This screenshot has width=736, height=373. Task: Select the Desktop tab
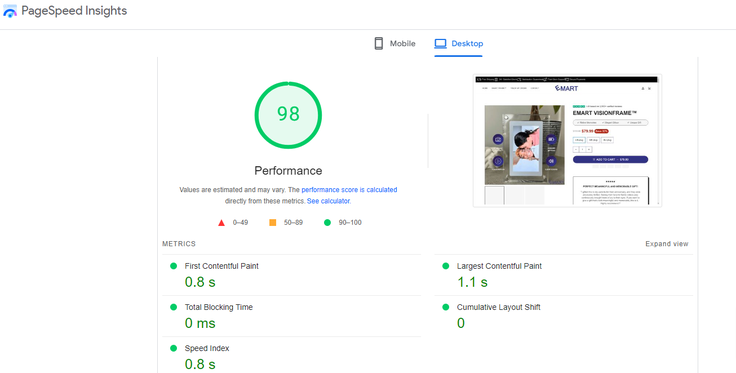(458, 44)
